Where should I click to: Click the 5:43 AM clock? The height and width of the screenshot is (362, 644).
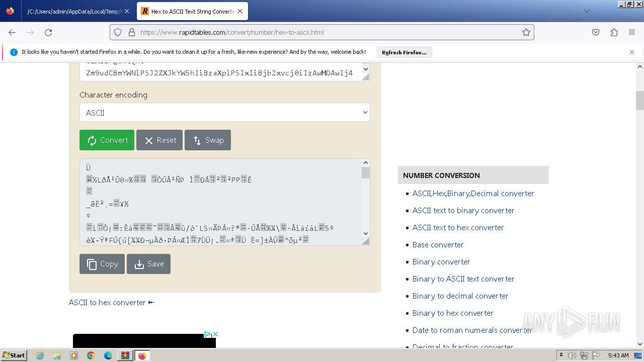tap(618, 355)
